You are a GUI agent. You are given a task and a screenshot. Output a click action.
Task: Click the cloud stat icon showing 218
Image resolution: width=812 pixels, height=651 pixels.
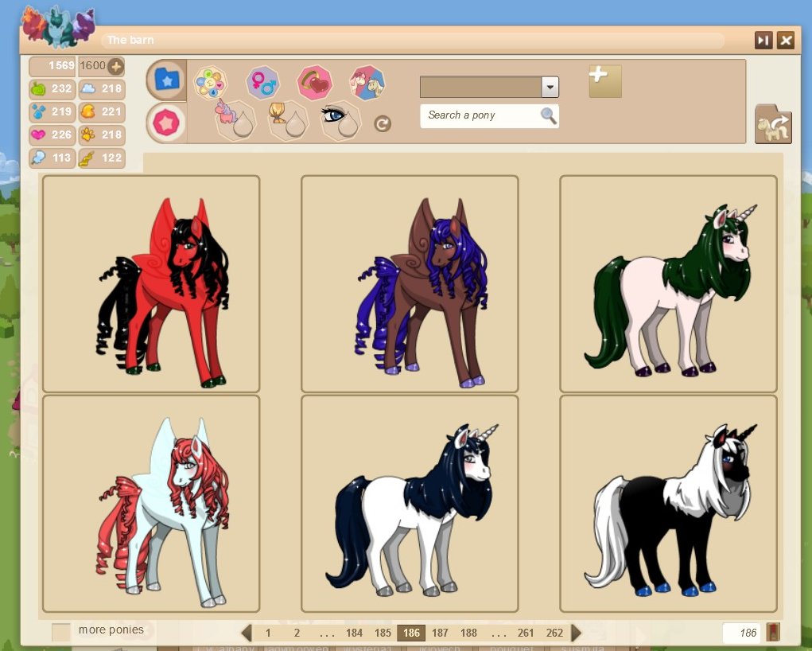[88, 88]
